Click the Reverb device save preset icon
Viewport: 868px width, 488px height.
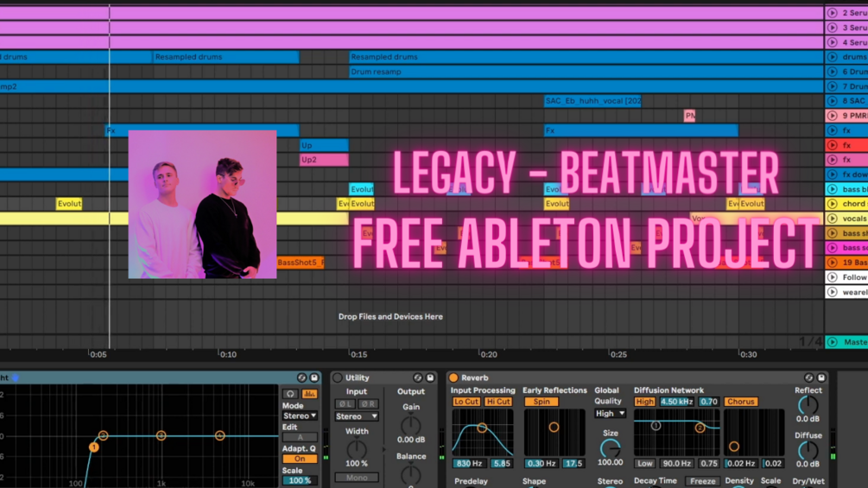click(821, 377)
